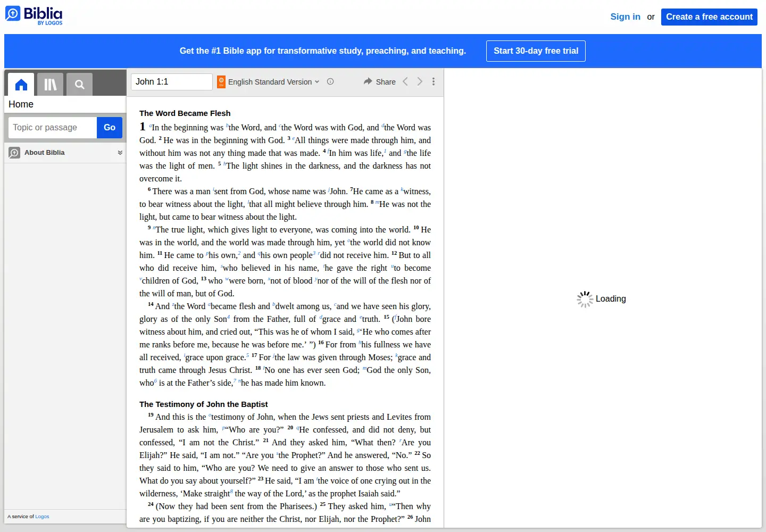Click Create a free account button
Viewport: 766px width, 532px height.
tap(709, 16)
